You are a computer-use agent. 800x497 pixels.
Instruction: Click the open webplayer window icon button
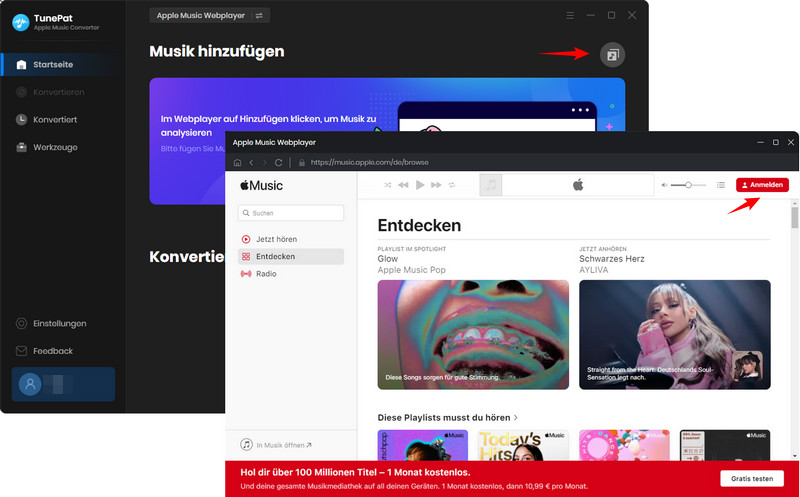(x=612, y=55)
